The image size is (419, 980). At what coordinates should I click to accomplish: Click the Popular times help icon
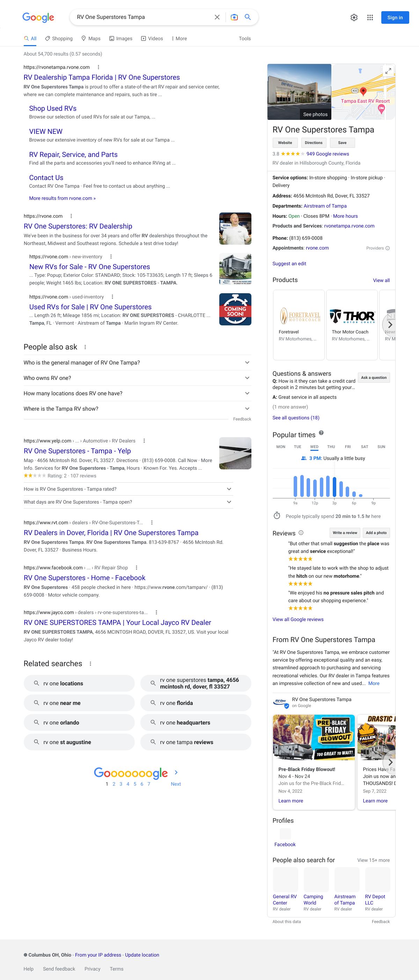pos(321,433)
